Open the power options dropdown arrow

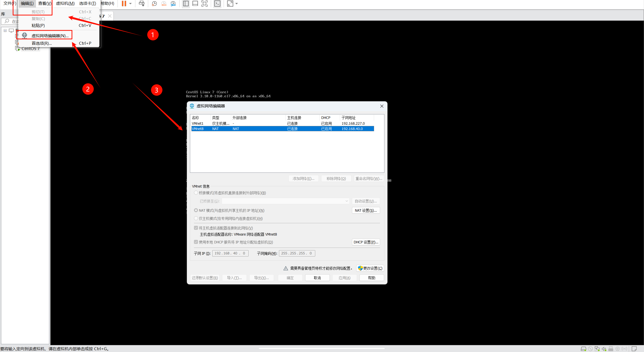[x=130, y=4]
